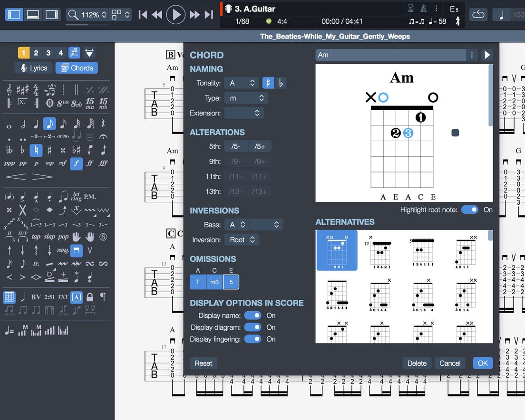
Task: Switch to voice 4
Action: [60, 53]
